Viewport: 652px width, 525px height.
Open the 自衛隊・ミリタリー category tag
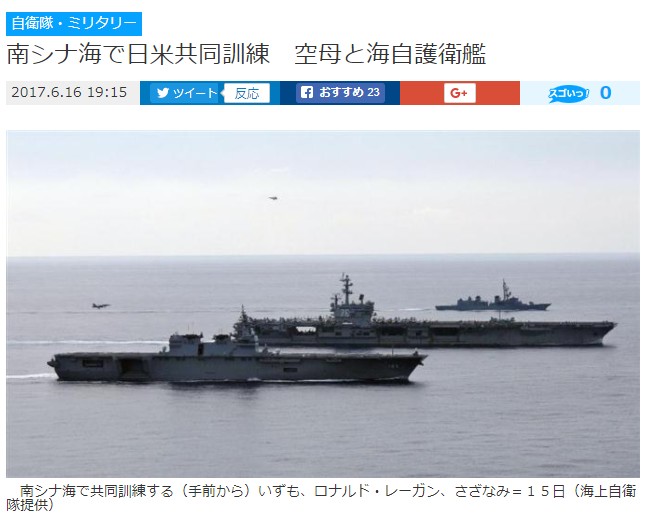click(74, 24)
